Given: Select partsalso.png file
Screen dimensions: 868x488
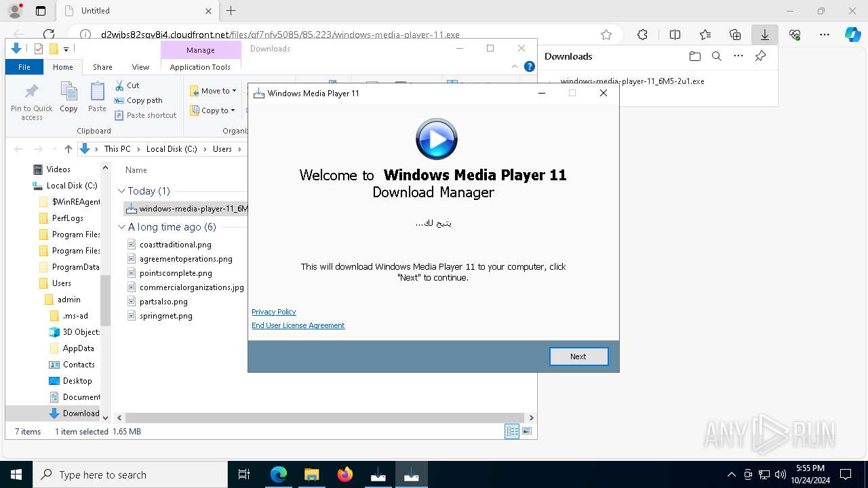Looking at the screenshot, I should tap(163, 302).
